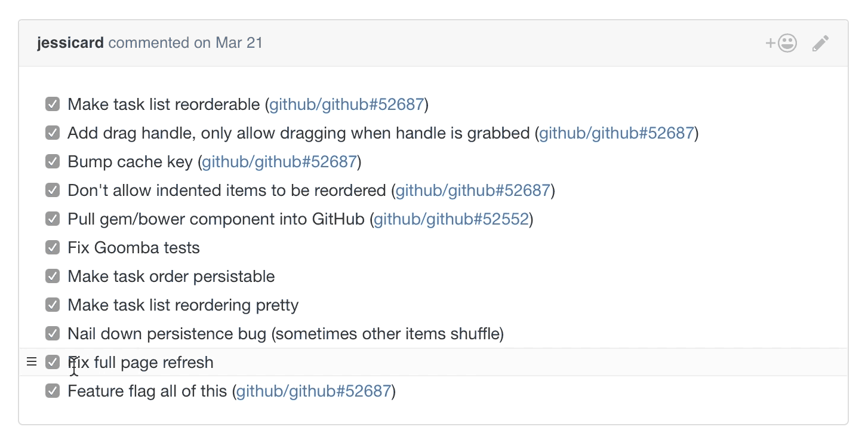Uncheck the Pull gem/bower component task
Screen dimensions: 868x442
coord(53,219)
